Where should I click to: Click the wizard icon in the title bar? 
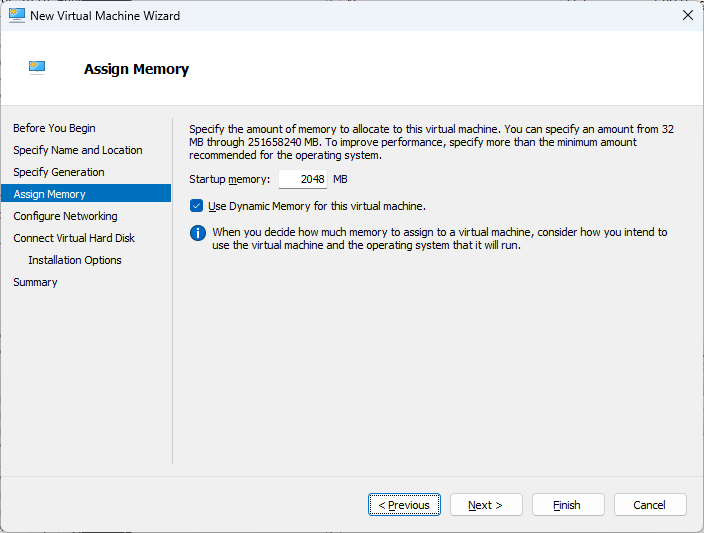17,15
